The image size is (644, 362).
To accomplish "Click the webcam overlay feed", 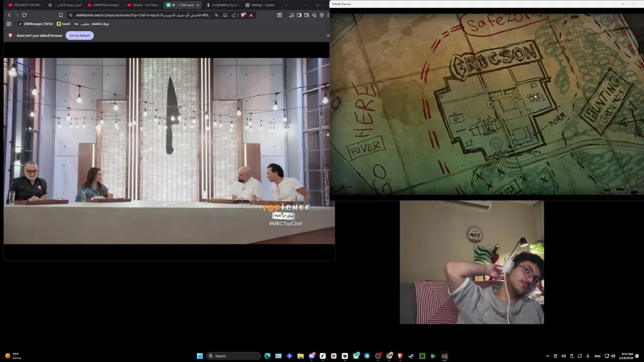I will click(471, 262).
